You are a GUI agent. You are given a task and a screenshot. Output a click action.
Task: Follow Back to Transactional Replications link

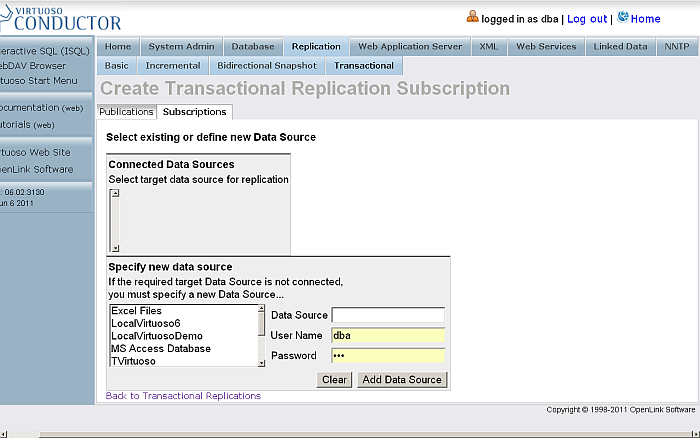[x=183, y=396]
